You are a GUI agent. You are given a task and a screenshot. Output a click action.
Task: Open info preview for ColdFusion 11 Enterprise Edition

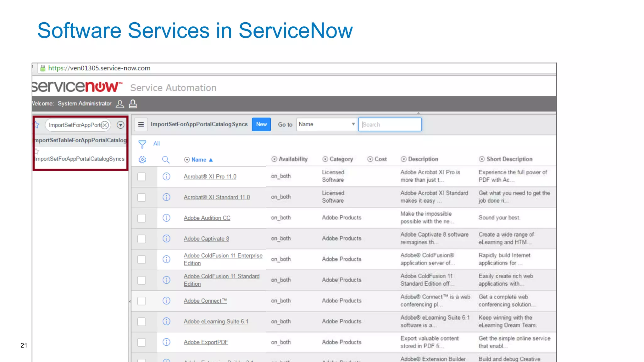[166, 259]
